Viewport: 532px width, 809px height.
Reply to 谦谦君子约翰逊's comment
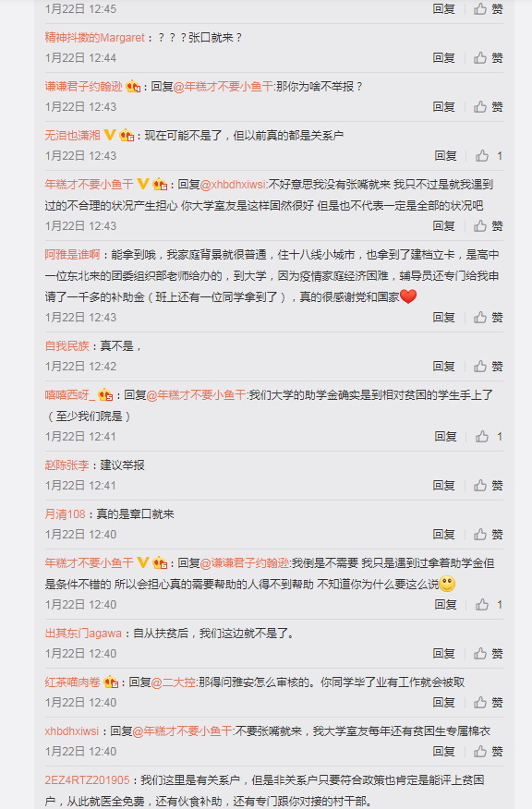click(x=443, y=107)
